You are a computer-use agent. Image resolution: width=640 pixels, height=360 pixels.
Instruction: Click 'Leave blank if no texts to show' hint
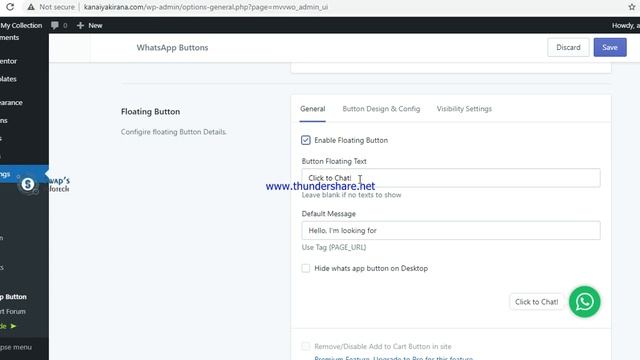351,195
